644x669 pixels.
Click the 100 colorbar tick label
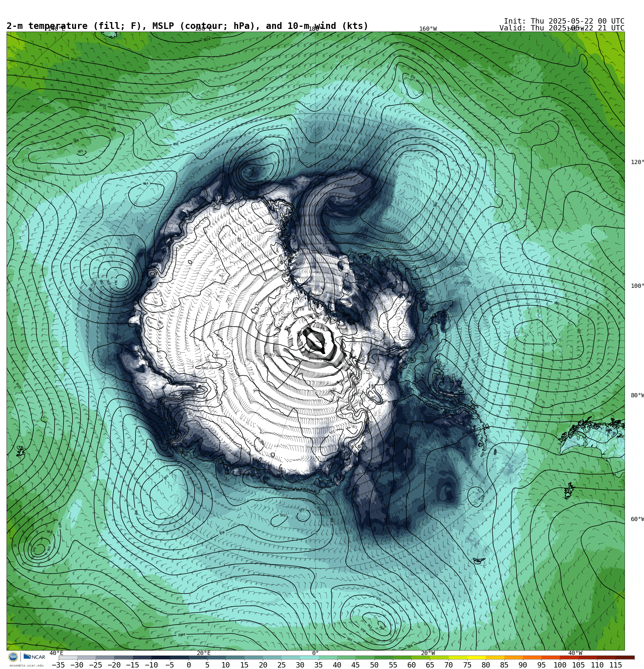(x=560, y=665)
